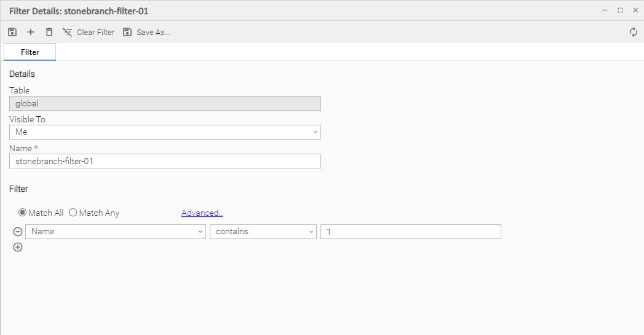Image resolution: width=644 pixels, height=335 pixels.
Task: Click the Clear Filter toolbar button
Action: [89, 32]
